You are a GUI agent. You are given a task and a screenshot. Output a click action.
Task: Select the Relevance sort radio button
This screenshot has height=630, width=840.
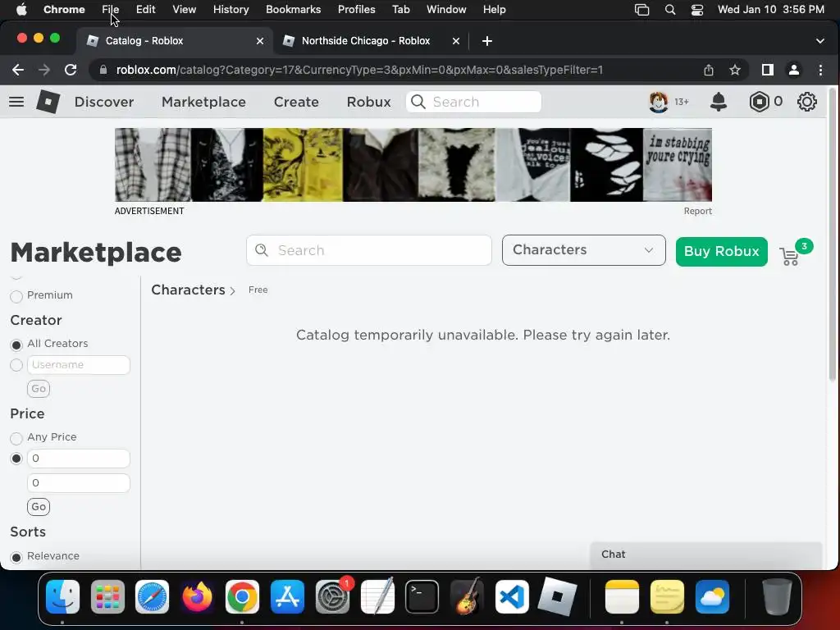point(16,557)
